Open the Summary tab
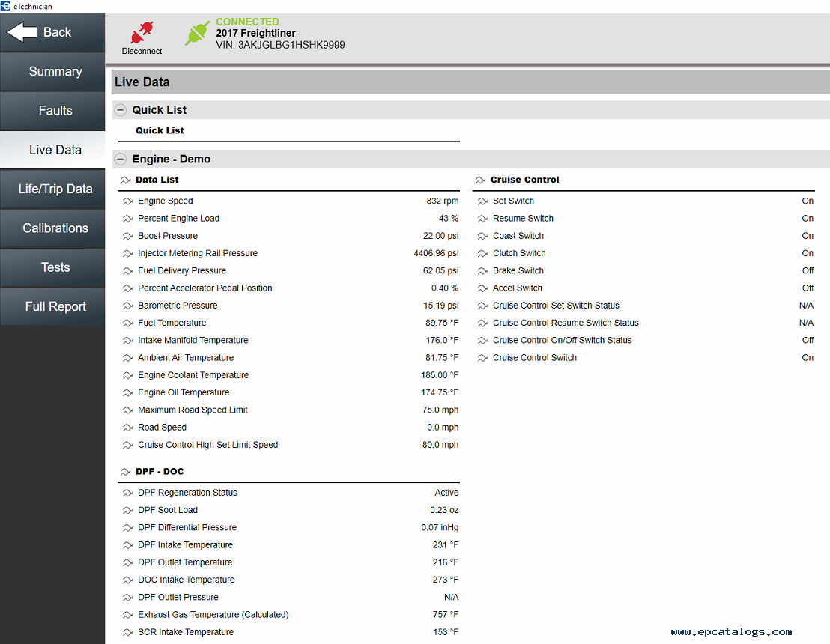Image resolution: width=830 pixels, height=644 pixels. [x=52, y=71]
